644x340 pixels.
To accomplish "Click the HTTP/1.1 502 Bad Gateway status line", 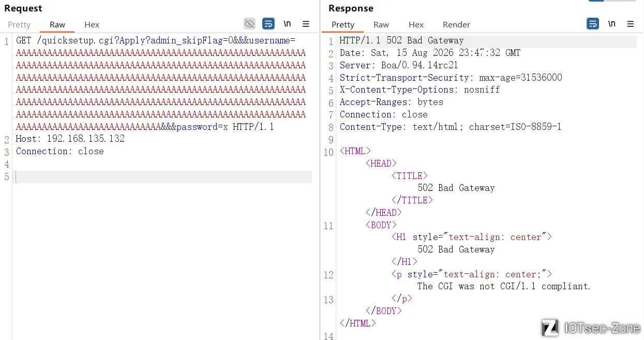I will tap(402, 40).
